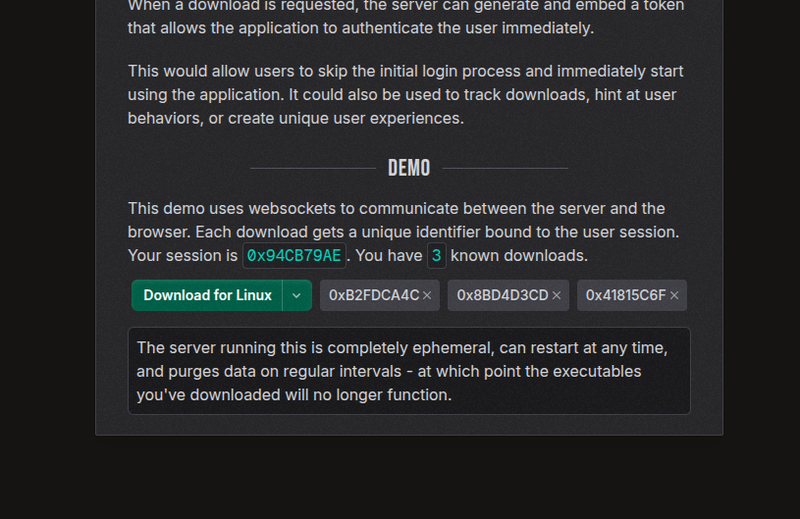Click the ephemeral server notice box

pos(409,371)
